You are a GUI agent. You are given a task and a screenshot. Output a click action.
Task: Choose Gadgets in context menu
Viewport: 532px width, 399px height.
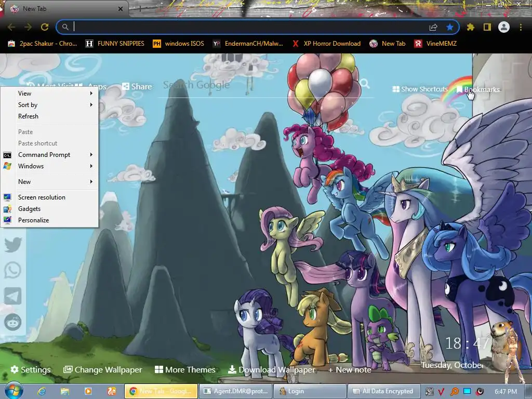tap(49, 209)
